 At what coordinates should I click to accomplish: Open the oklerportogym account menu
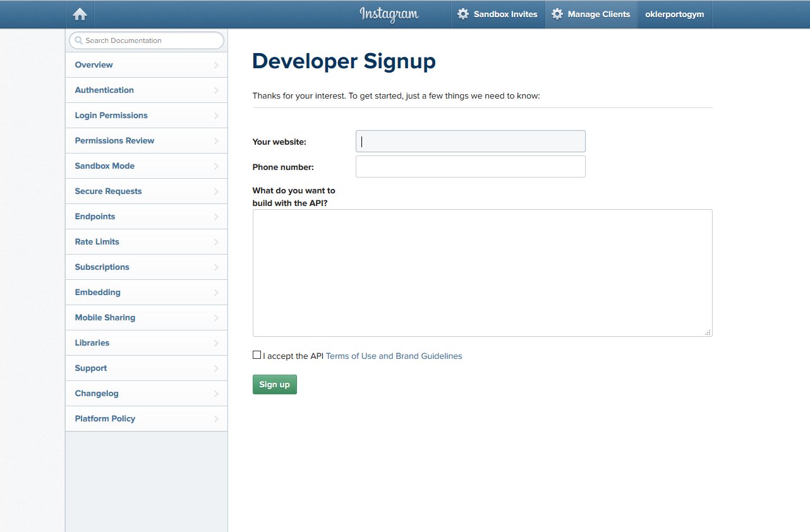674,14
